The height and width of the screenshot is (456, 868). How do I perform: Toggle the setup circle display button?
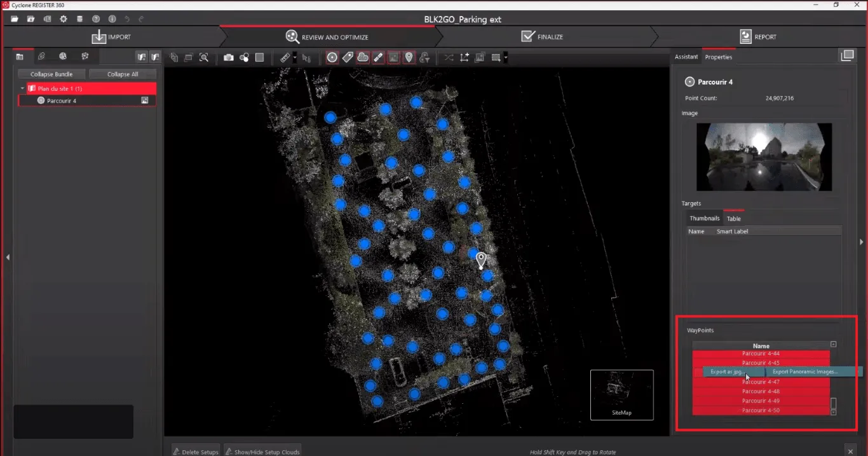tap(332, 57)
